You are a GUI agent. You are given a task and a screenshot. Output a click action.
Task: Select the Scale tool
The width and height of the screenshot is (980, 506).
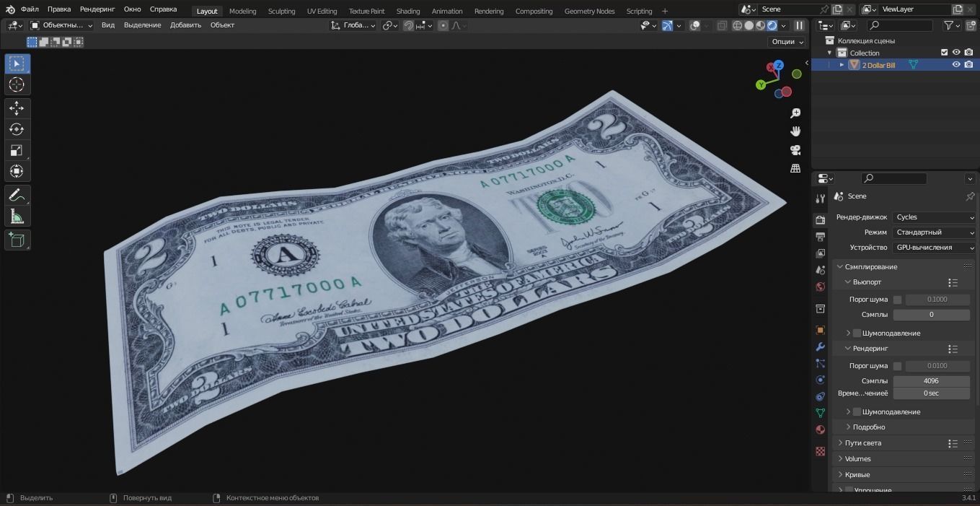click(x=17, y=150)
